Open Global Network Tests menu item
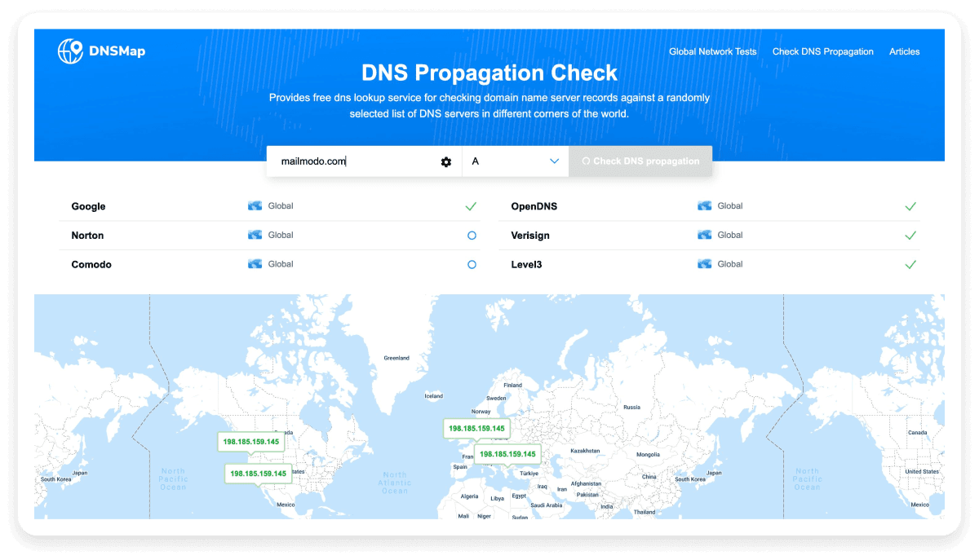The height and width of the screenshot is (560, 979). [713, 51]
